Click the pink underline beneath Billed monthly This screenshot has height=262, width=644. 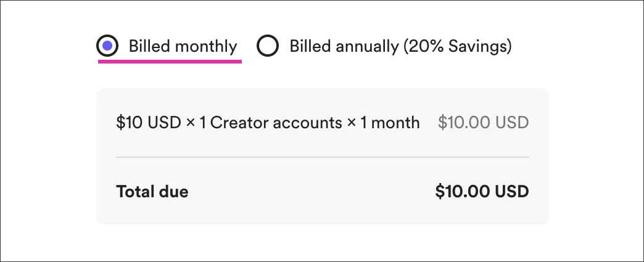(x=170, y=62)
